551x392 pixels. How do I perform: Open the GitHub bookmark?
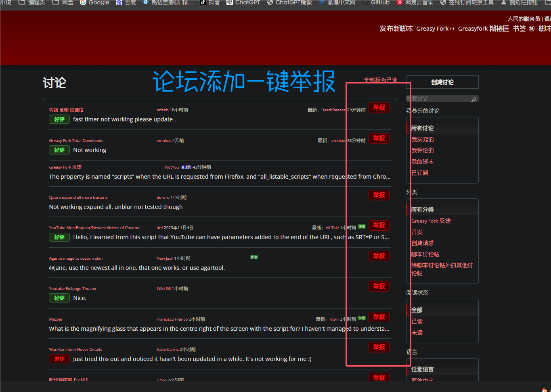tap(375, 3)
